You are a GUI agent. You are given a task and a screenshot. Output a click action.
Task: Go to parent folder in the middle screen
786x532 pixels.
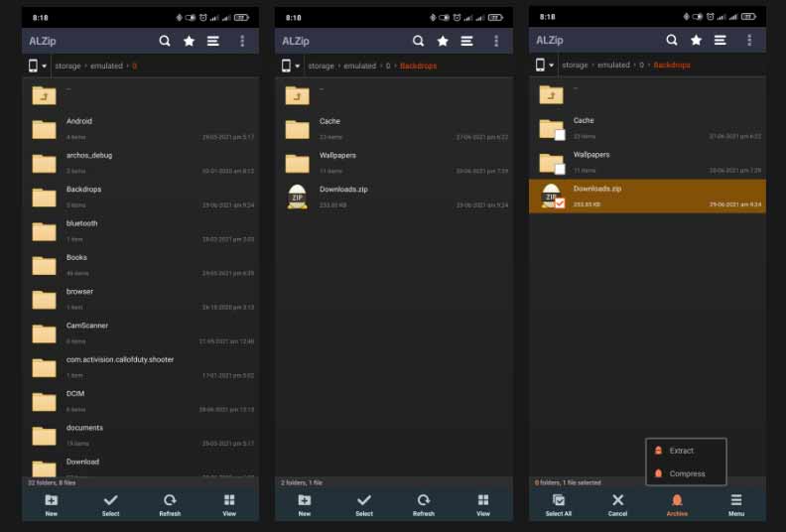(x=394, y=94)
